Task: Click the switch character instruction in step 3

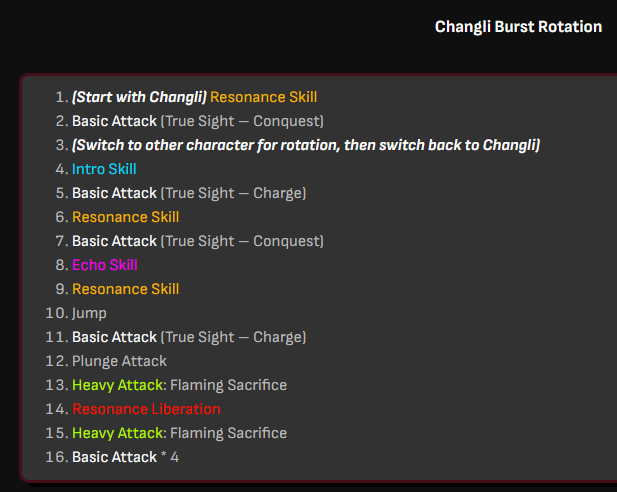Action: point(306,145)
